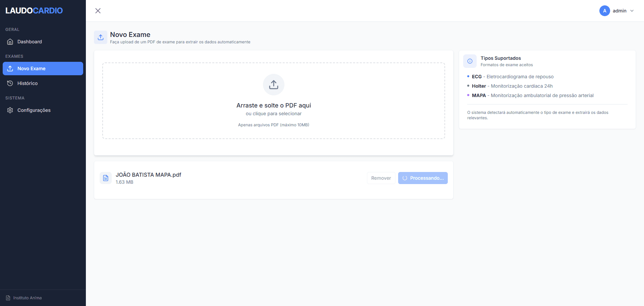The image size is (644, 306).
Task: Go to Histórico page
Action: pyautogui.click(x=28, y=83)
